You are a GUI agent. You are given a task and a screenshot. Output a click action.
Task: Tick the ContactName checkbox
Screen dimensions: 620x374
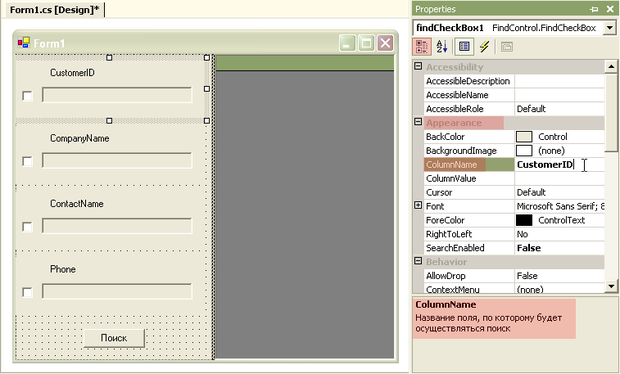point(27,227)
